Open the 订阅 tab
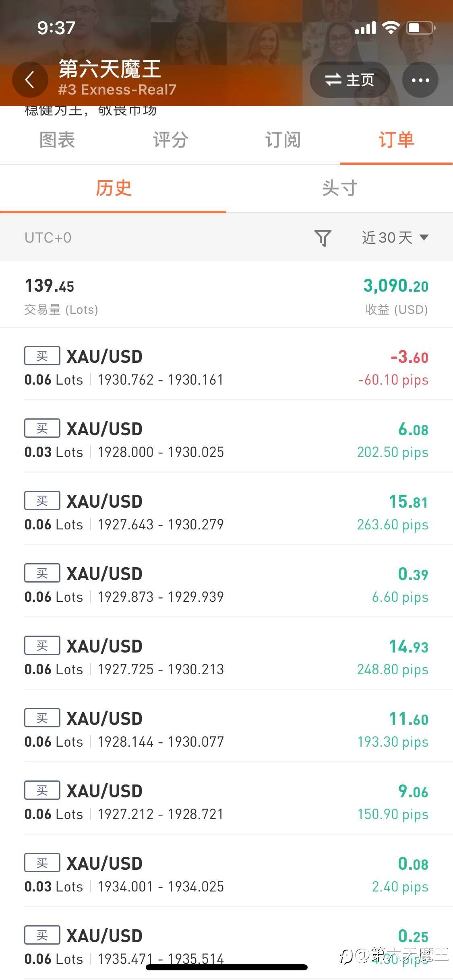This screenshot has width=453, height=980. click(283, 140)
